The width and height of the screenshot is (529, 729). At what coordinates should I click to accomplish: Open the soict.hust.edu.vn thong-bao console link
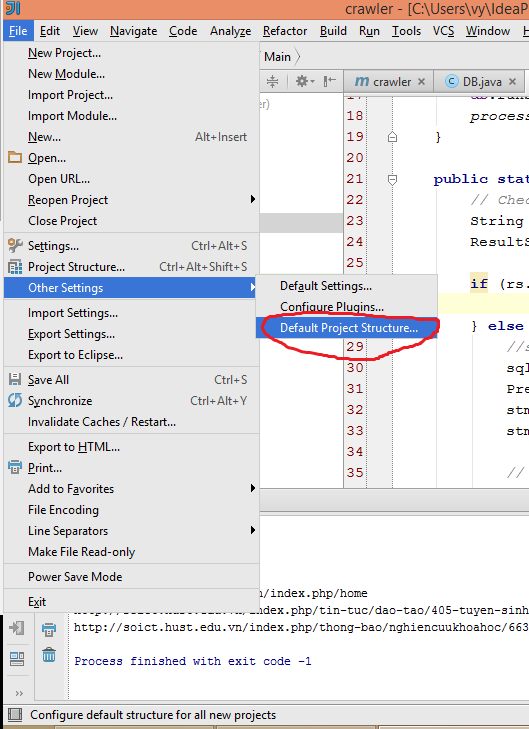pos(301,628)
